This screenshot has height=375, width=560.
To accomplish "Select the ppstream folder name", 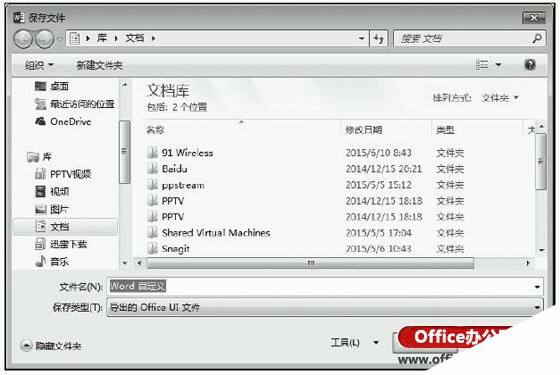I will [x=183, y=185].
